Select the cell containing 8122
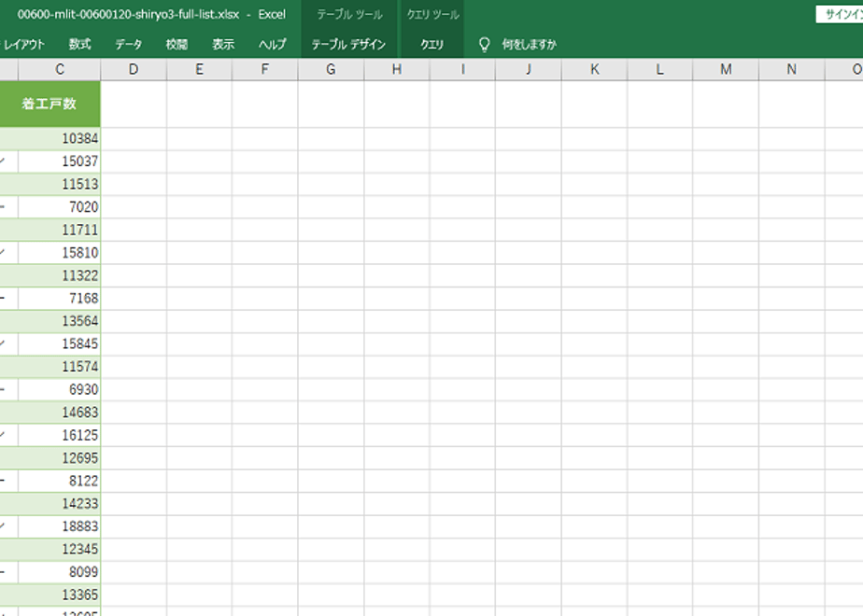Viewport: 863px width, 616px height. [x=60, y=481]
